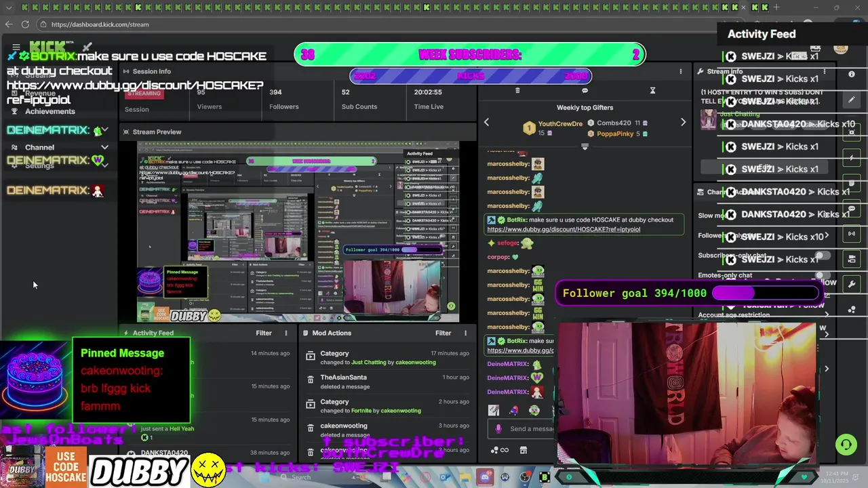This screenshot has width=868, height=488.
Task: Click Filter in the Mod Actions panel
Action: (443, 333)
